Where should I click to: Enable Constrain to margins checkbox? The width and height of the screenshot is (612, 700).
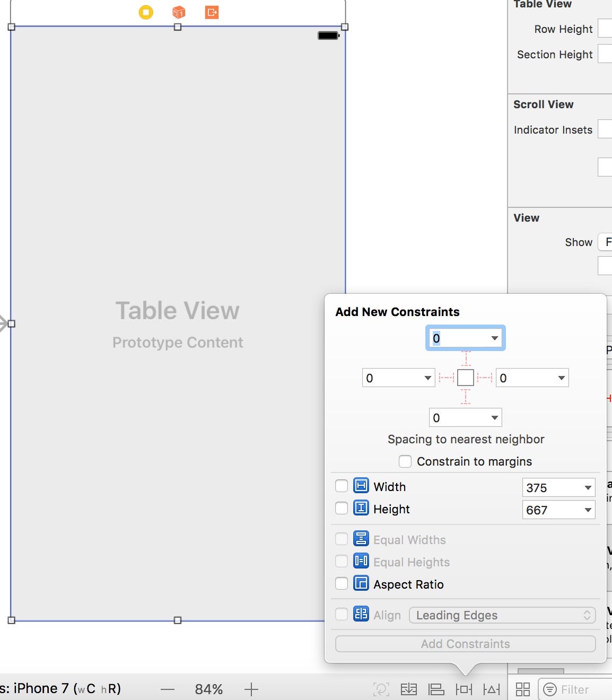pos(405,461)
